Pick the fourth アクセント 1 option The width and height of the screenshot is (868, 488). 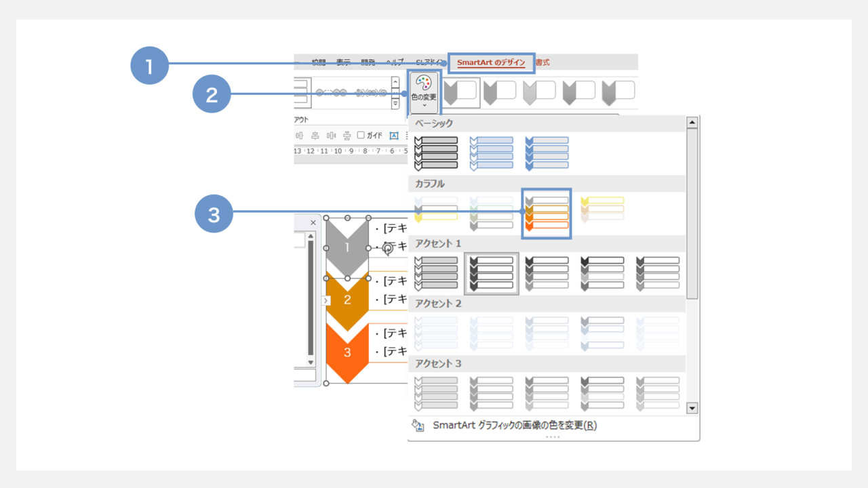point(603,273)
